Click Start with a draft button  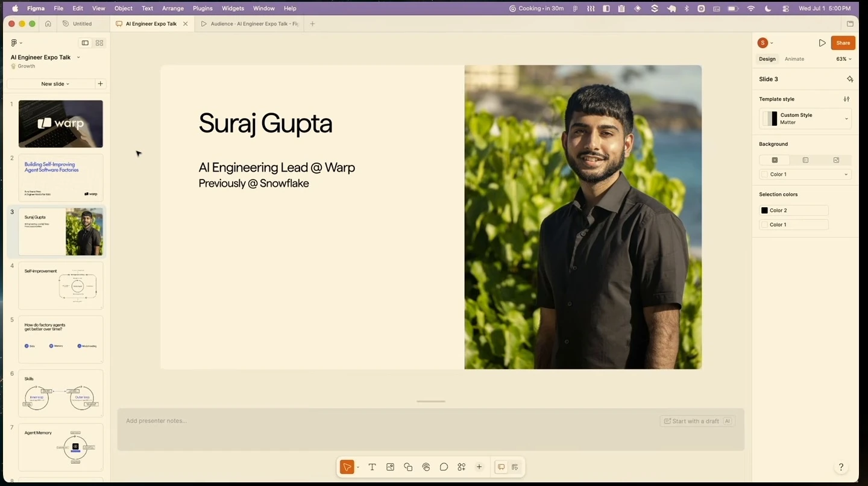pyautogui.click(x=697, y=421)
